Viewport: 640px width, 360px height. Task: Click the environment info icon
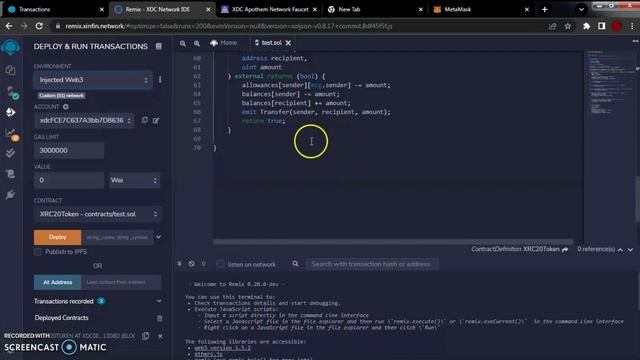[x=160, y=80]
